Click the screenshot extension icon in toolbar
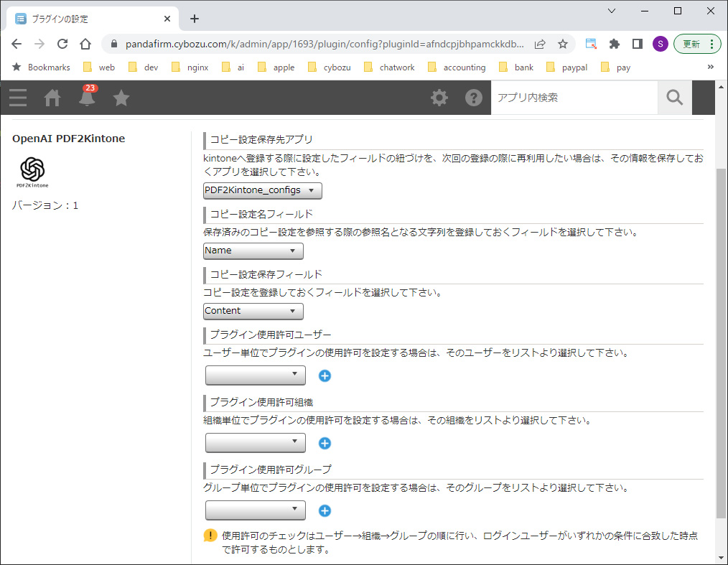This screenshot has height=565, width=728. (591, 44)
